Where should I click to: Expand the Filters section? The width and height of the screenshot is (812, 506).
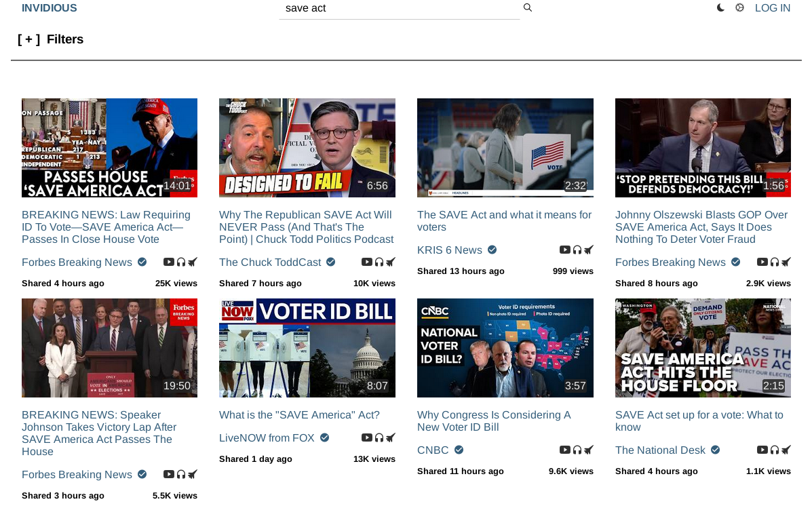pos(64,39)
